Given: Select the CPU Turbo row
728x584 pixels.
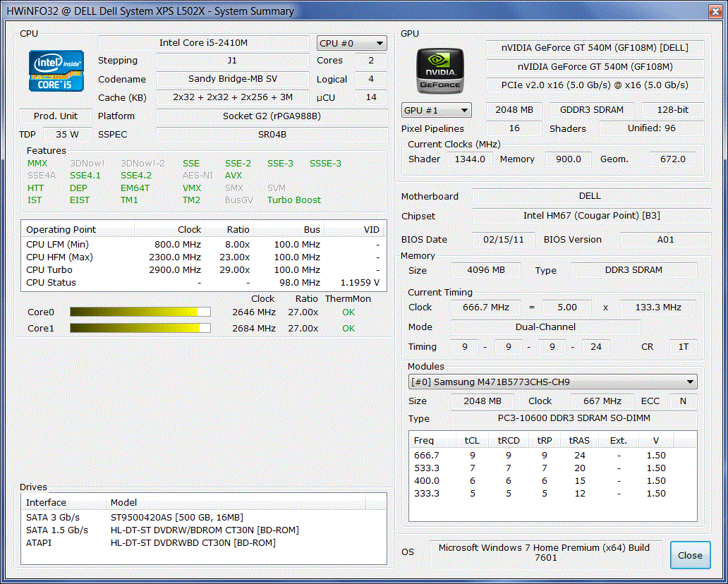Looking at the screenshot, I should click(203, 269).
